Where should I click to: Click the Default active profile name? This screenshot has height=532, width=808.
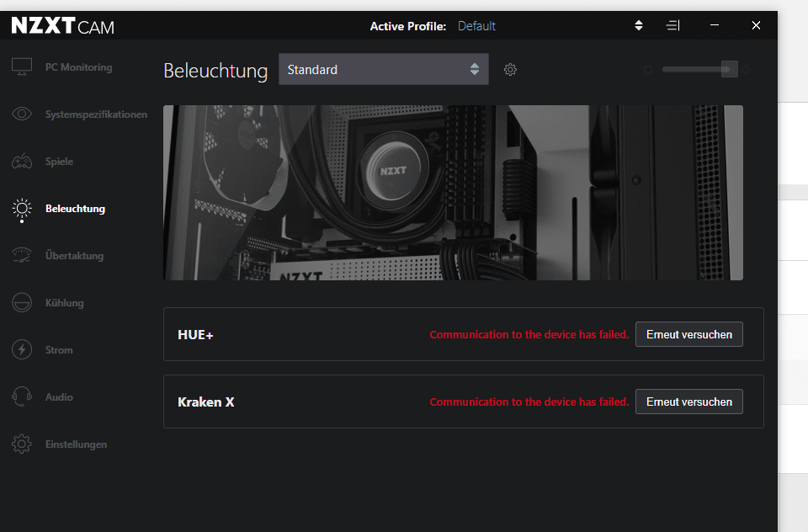(x=476, y=26)
